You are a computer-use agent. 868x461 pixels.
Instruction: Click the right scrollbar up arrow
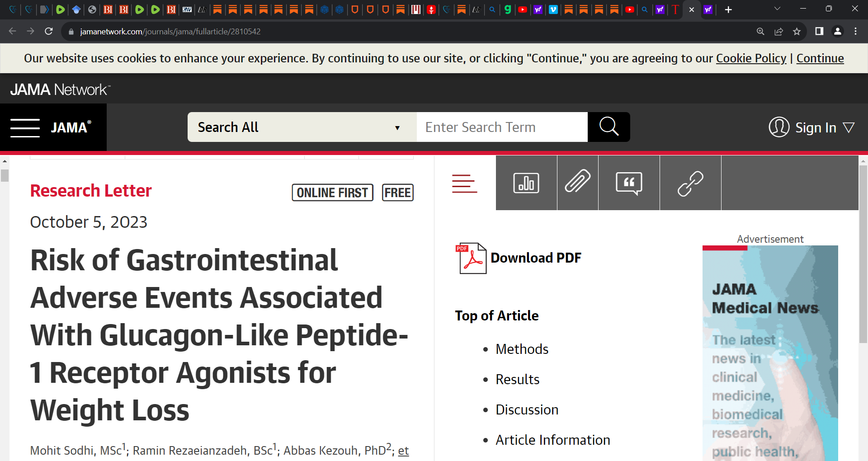863,160
